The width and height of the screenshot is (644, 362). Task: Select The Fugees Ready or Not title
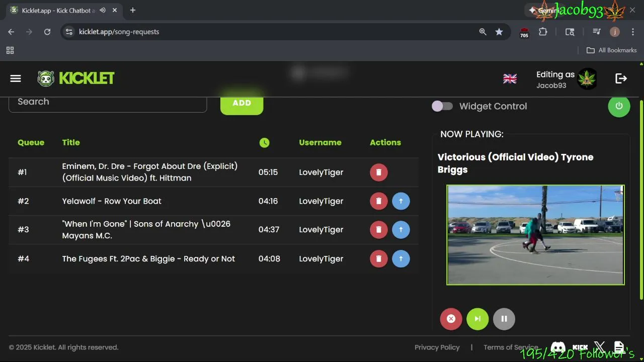coord(148,259)
